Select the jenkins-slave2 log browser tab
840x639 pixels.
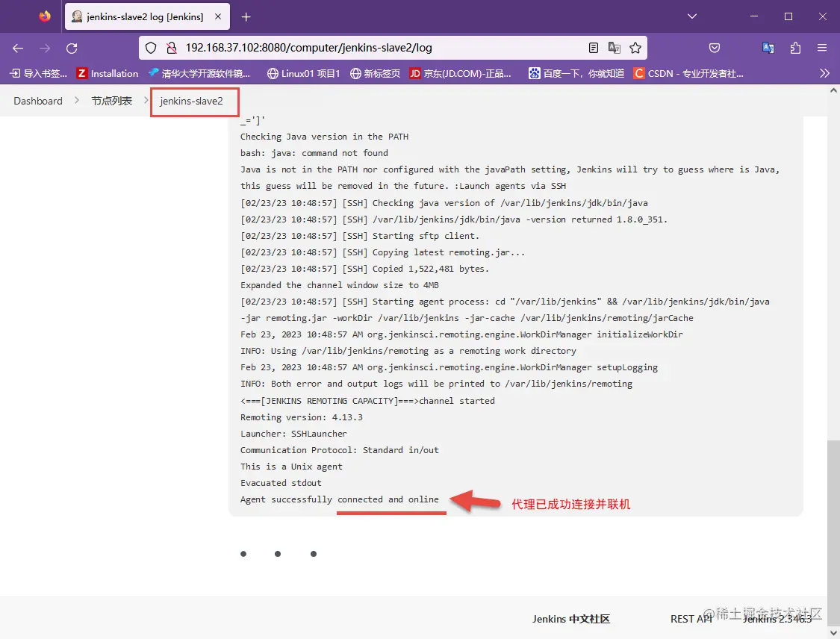point(147,16)
